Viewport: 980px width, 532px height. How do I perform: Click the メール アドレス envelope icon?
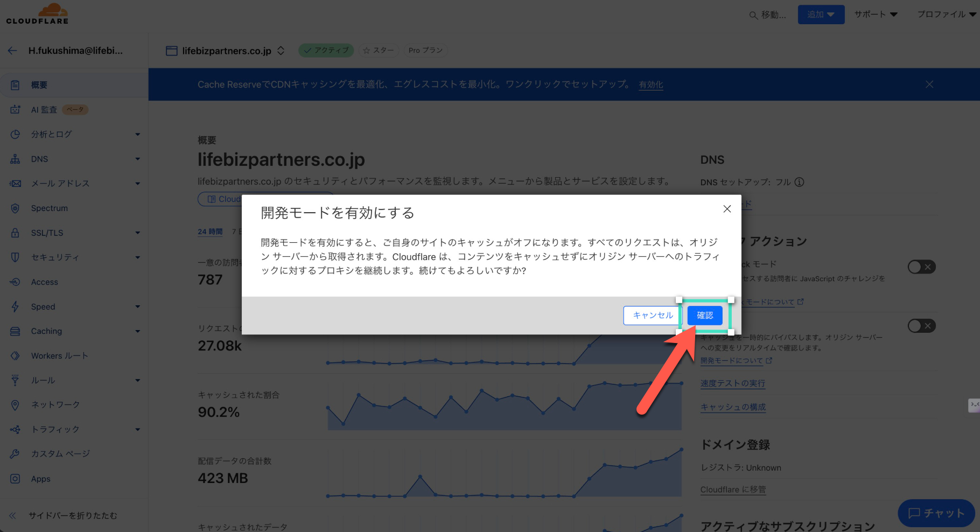15,184
